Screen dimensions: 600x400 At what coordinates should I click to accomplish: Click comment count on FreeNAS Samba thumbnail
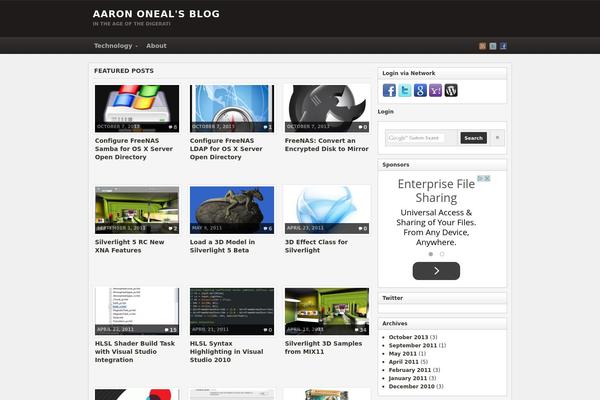tap(173, 127)
